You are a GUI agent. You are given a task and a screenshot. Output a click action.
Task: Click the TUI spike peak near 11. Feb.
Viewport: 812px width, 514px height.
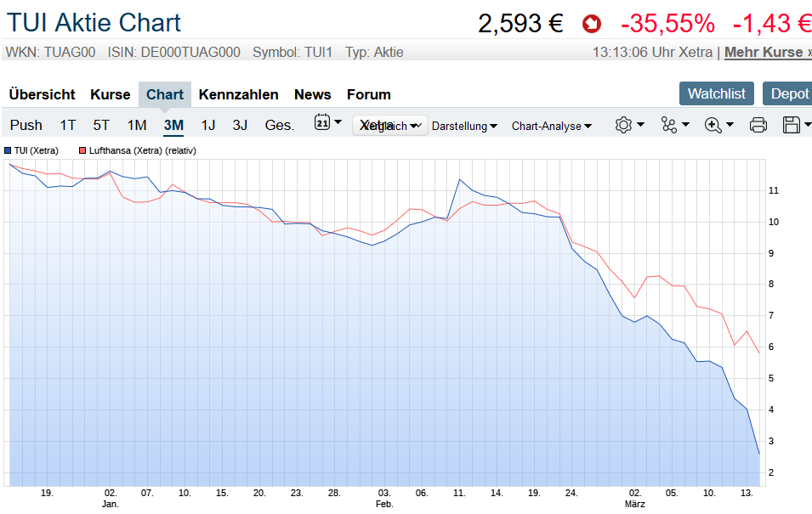(x=459, y=179)
